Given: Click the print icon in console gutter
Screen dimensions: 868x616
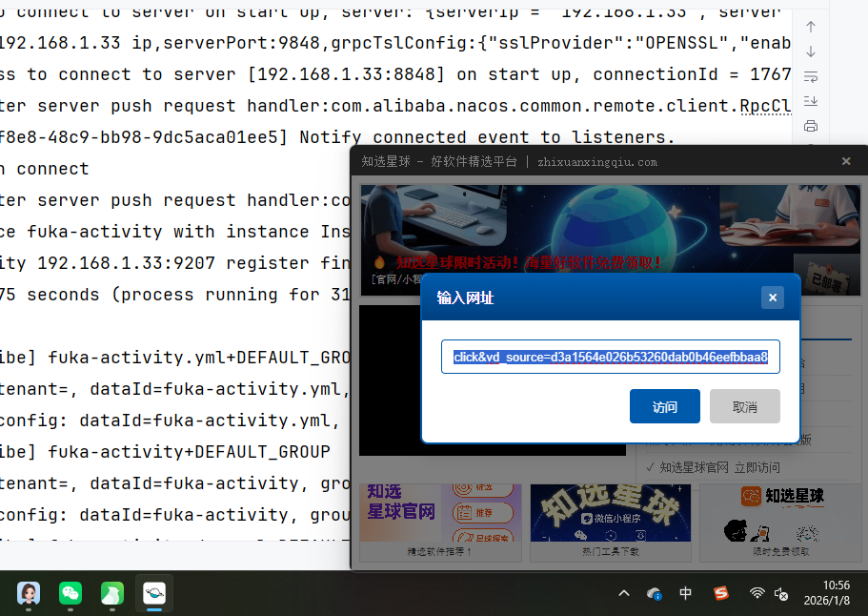Looking at the screenshot, I should (811, 126).
